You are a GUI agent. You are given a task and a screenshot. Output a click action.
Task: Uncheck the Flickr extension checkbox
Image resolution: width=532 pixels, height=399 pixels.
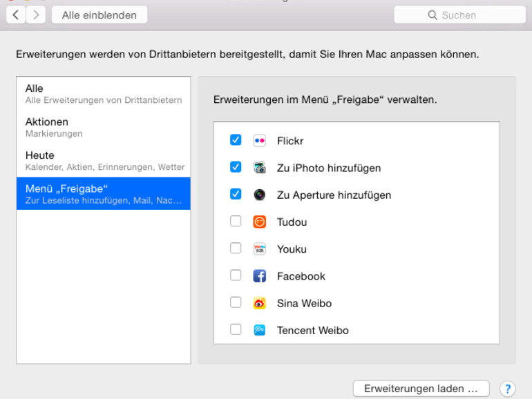pyautogui.click(x=236, y=140)
